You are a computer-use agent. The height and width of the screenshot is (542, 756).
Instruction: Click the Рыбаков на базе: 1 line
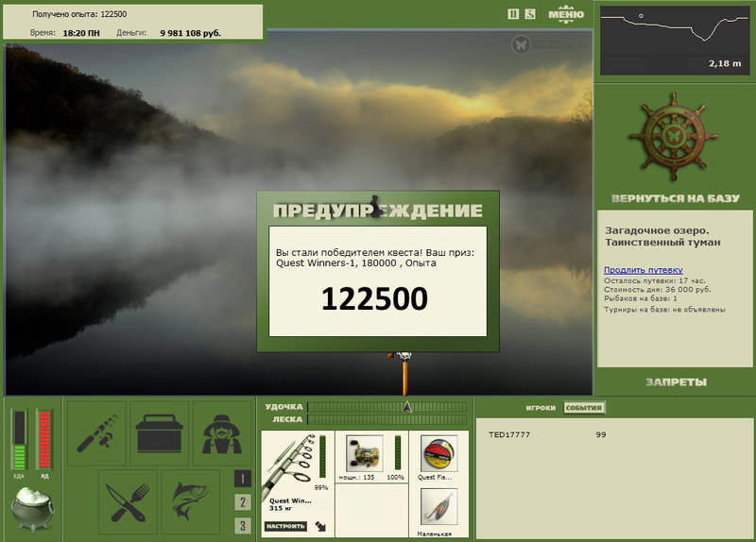click(x=641, y=298)
